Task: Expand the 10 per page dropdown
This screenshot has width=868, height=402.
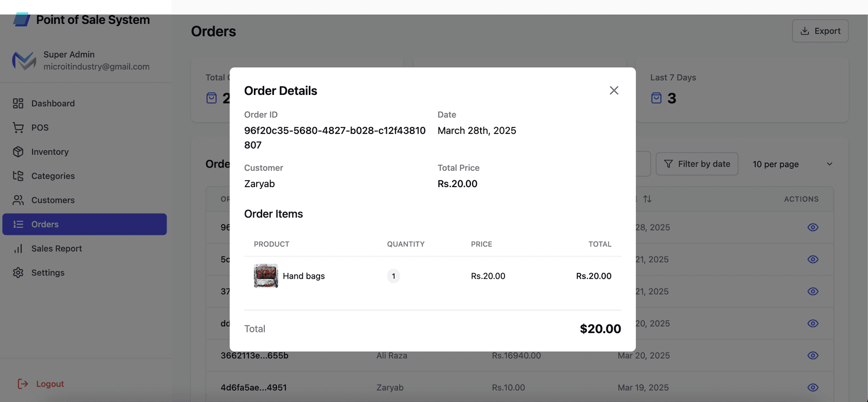Action: tap(793, 164)
